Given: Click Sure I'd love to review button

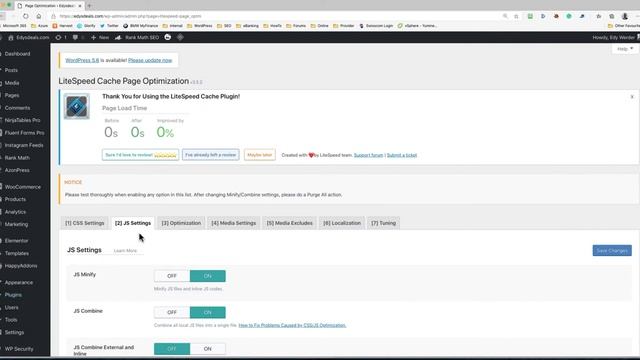Looking at the screenshot, I should click(x=140, y=155).
